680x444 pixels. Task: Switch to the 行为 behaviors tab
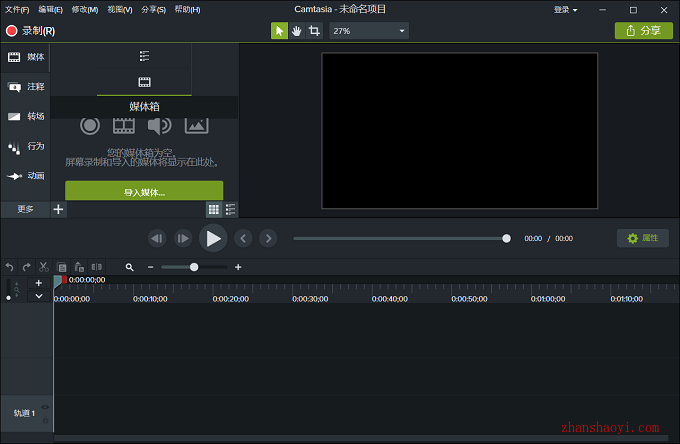coord(26,146)
